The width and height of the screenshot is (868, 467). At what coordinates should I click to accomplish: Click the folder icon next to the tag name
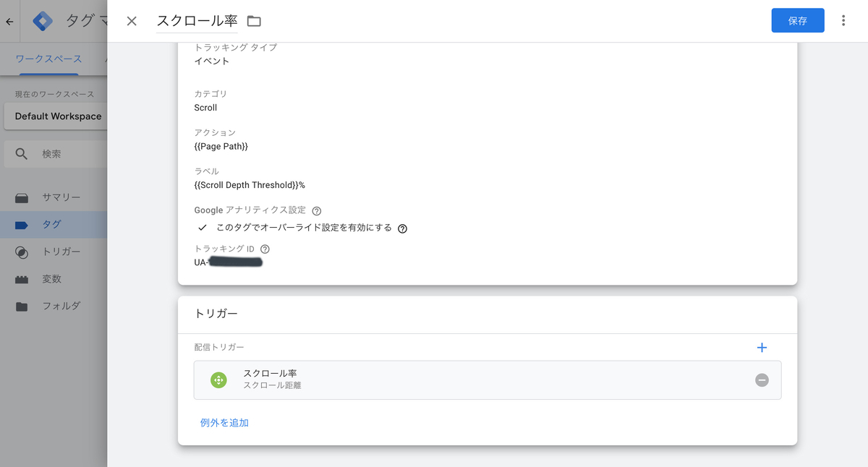coord(253,21)
